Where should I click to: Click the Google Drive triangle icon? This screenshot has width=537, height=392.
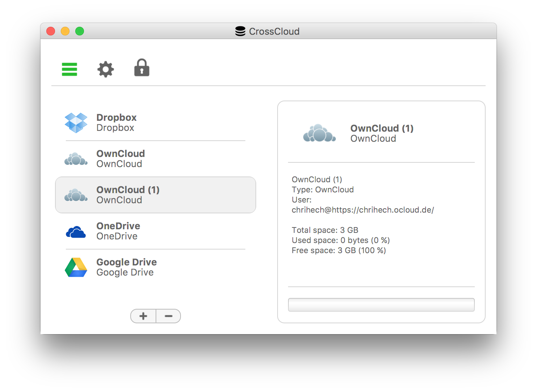click(x=76, y=267)
